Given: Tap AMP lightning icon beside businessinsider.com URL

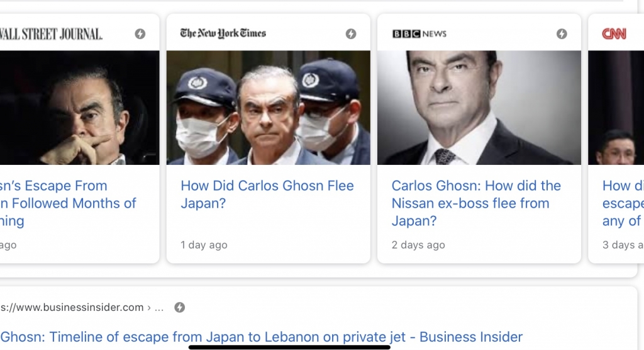Looking at the screenshot, I should point(179,307).
